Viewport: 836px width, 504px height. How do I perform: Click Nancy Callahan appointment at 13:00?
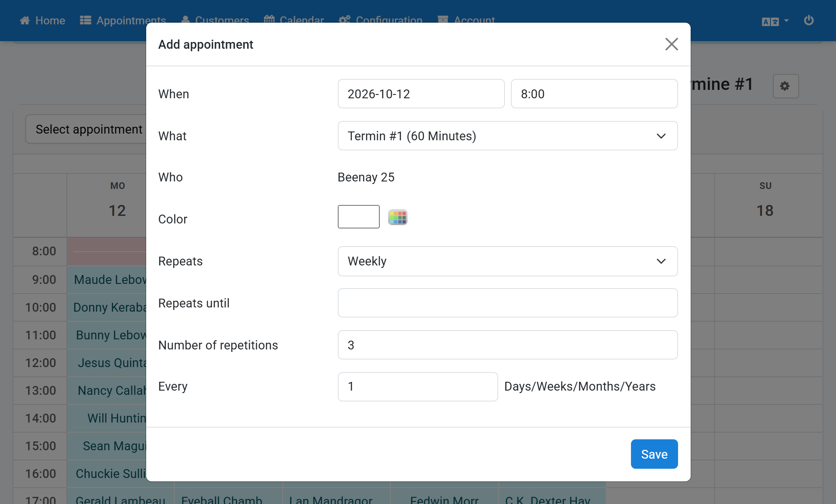tap(107, 390)
